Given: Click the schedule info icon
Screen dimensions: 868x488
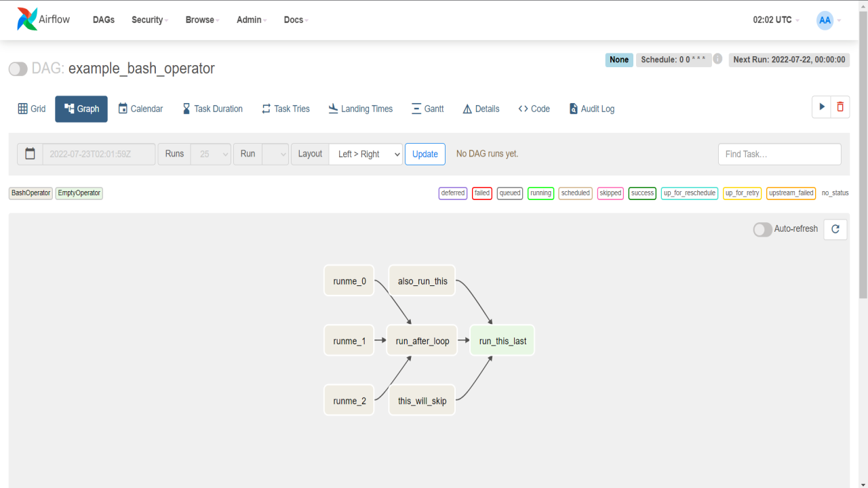Looking at the screenshot, I should tap(717, 59).
